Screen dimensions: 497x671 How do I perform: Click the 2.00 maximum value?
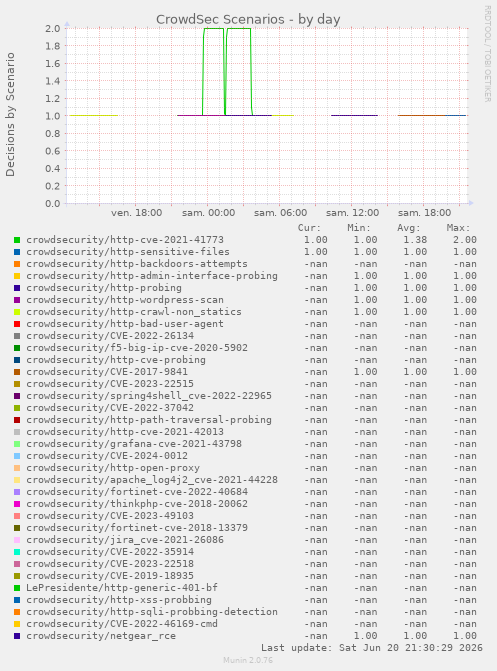(x=465, y=240)
